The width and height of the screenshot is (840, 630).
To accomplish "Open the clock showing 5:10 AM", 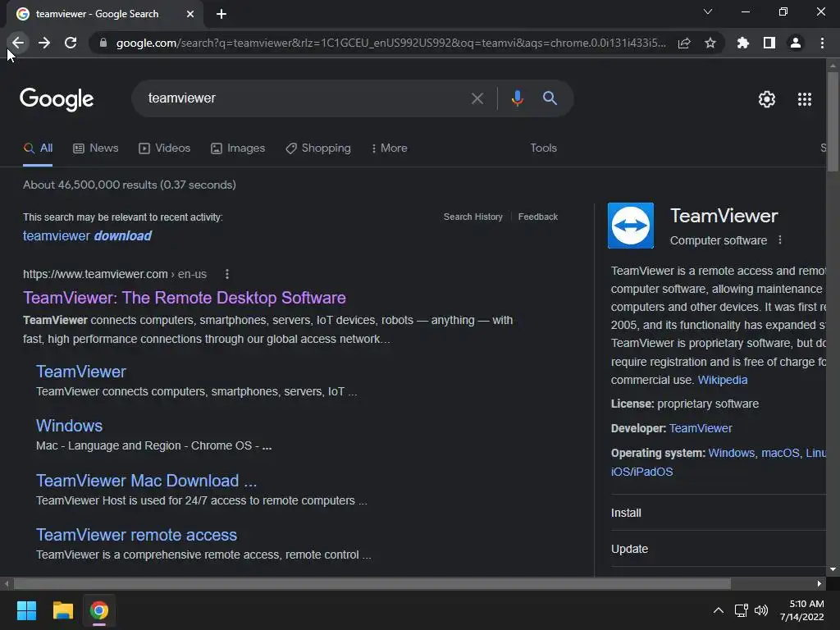I will click(802, 610).
